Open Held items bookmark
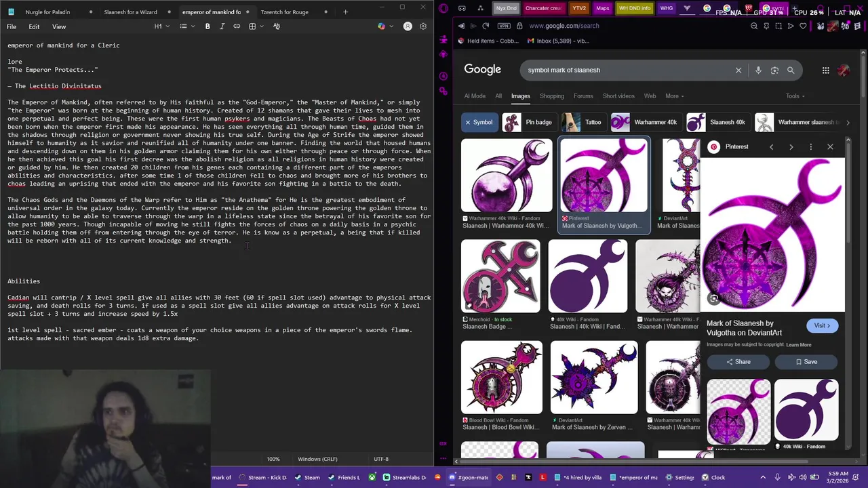The image size is (868, 488). point(488,41)
